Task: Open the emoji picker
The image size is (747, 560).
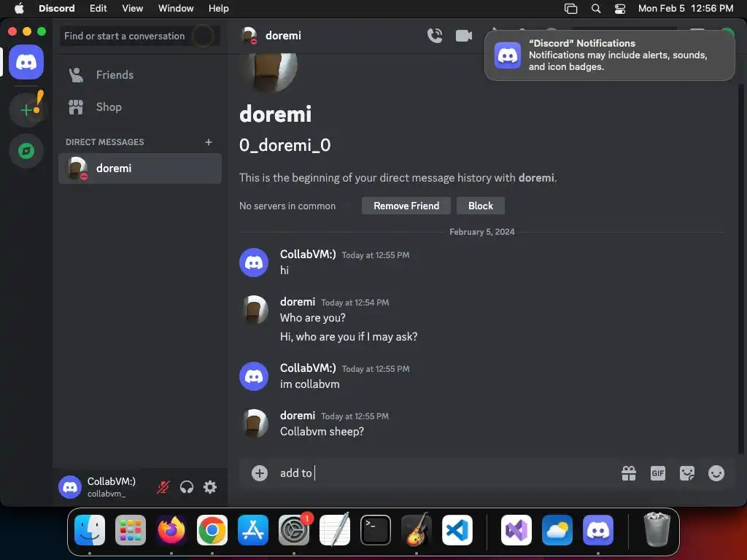Action: 716,473
